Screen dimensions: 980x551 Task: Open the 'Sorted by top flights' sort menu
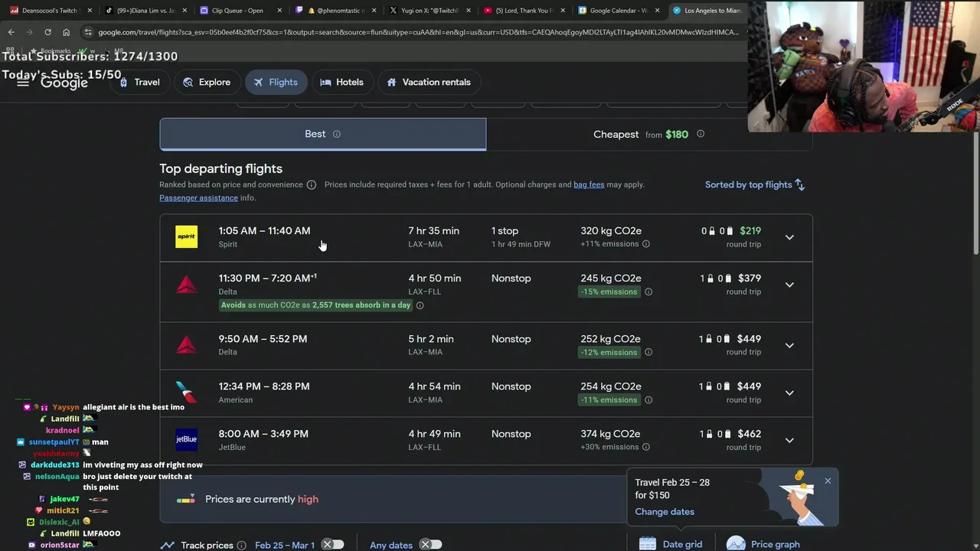point(754,184)
